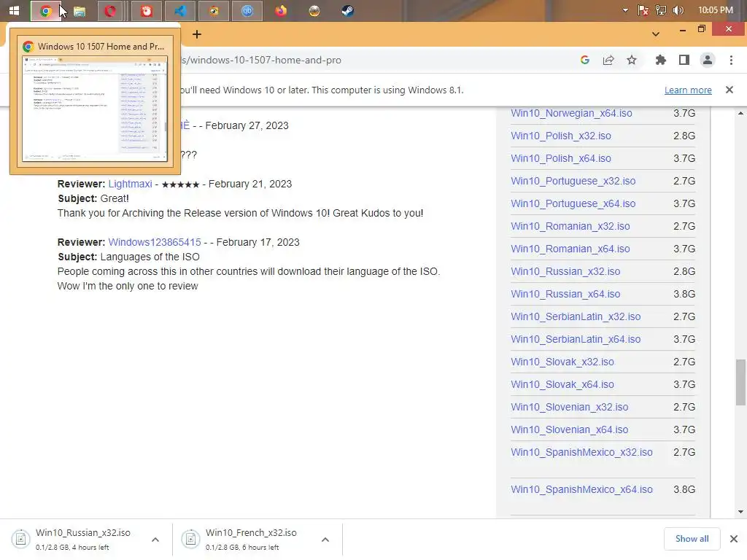Download Win10_SerbianLatin_x64.iso
Image resolution: width=747 pixels, height=560 pixels.
576,339
